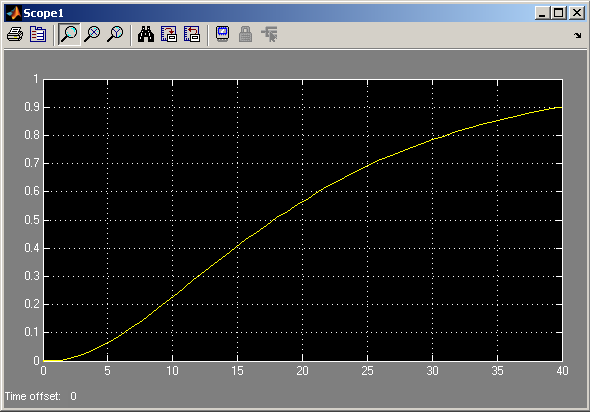Click the lock axes selection icon
Image resolution: width=590 pixels, height=412 pixels.
click(245, 34)
